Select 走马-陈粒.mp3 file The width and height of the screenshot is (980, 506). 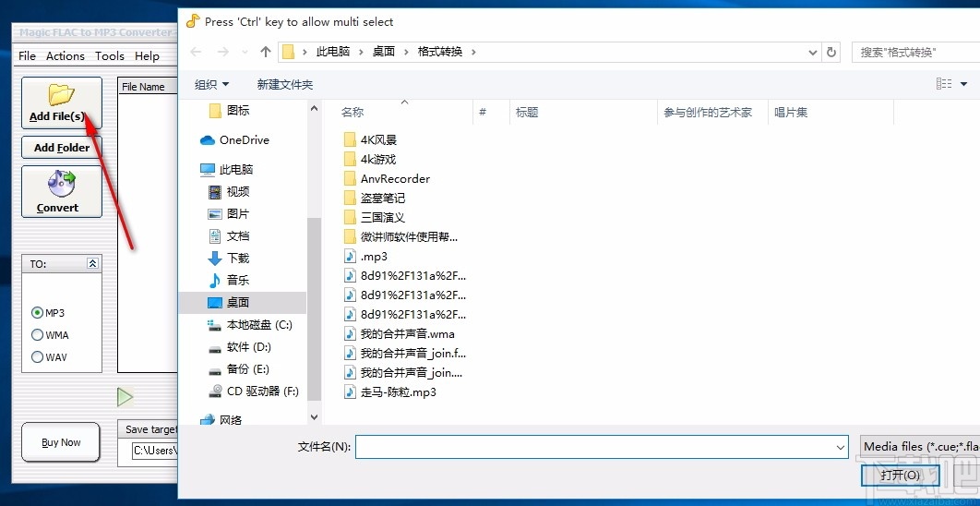point(390,392)
